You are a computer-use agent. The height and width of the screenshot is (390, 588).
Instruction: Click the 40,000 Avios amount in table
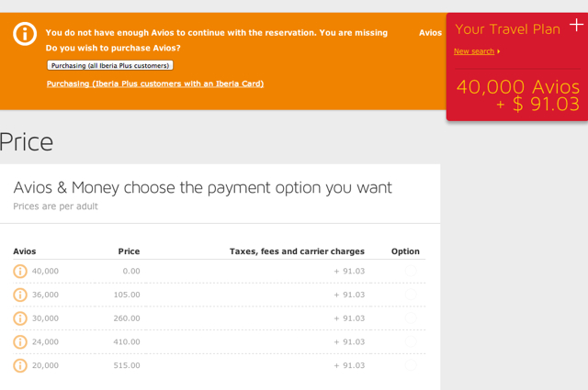pyautogui.click(x=45, y=271)
